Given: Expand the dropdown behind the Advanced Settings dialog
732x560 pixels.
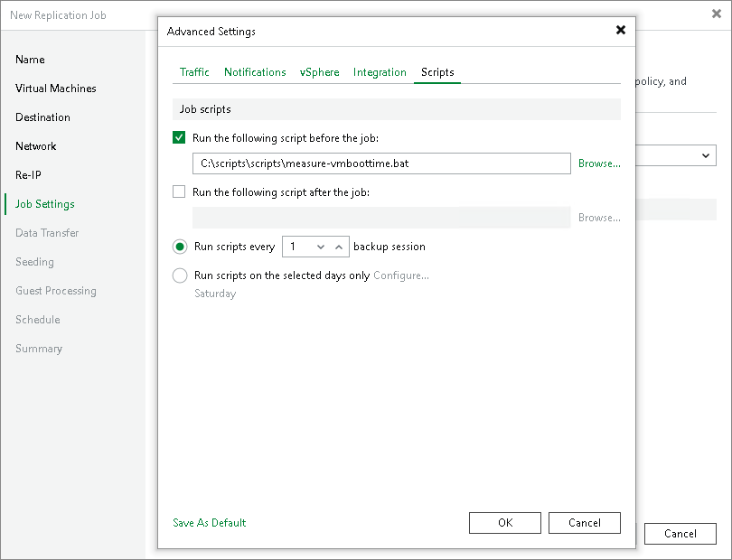Looking at the screenshot, I should tap(706, 155).
